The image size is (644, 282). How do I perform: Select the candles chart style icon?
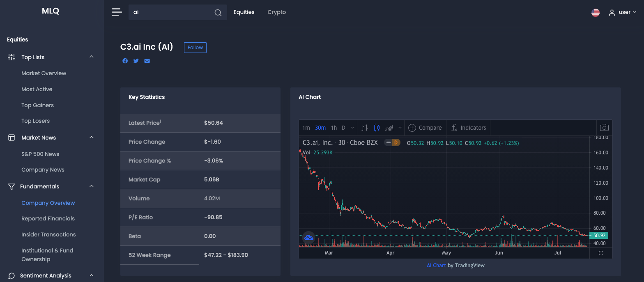click(377, 128)
